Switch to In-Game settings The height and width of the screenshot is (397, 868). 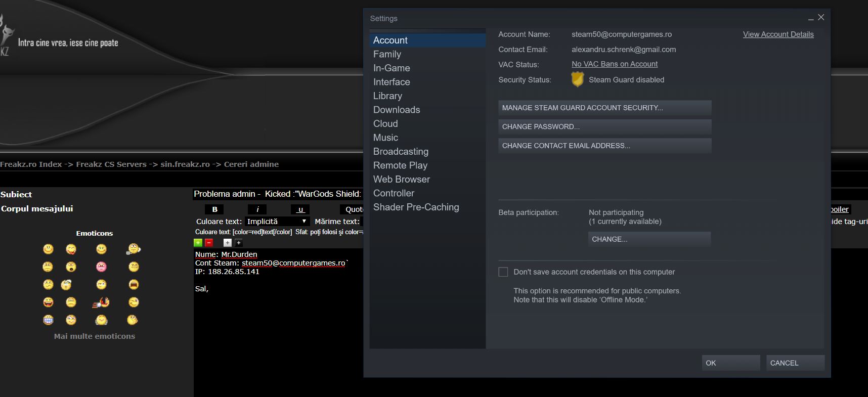pos(427,68)
